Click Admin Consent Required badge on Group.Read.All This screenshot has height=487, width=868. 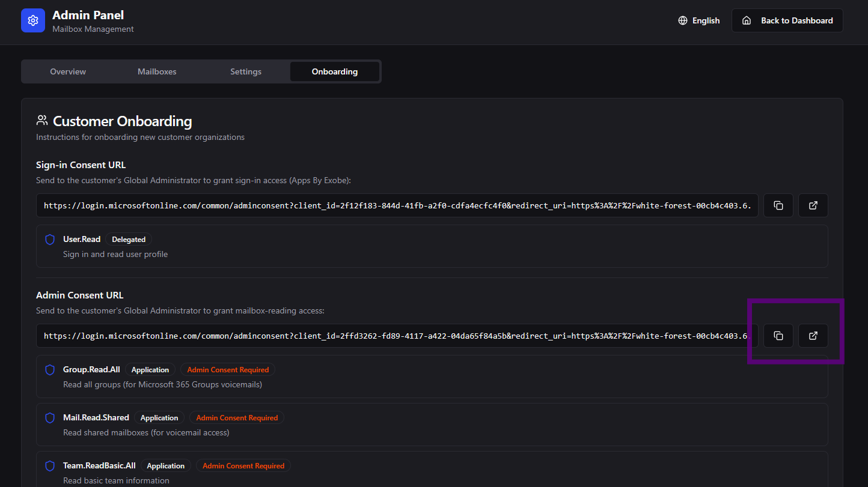click(228, 370)
